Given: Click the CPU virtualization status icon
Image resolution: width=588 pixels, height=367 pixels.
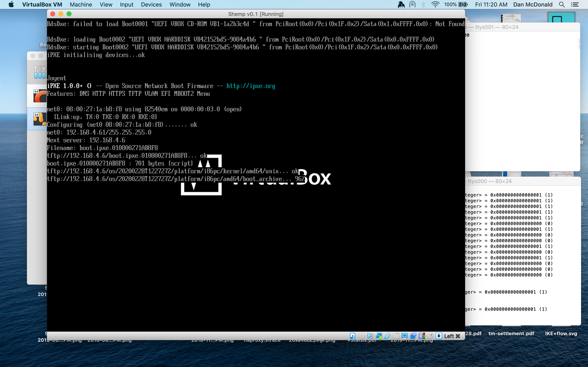Looking at the screenshot, I should [422, 336].
